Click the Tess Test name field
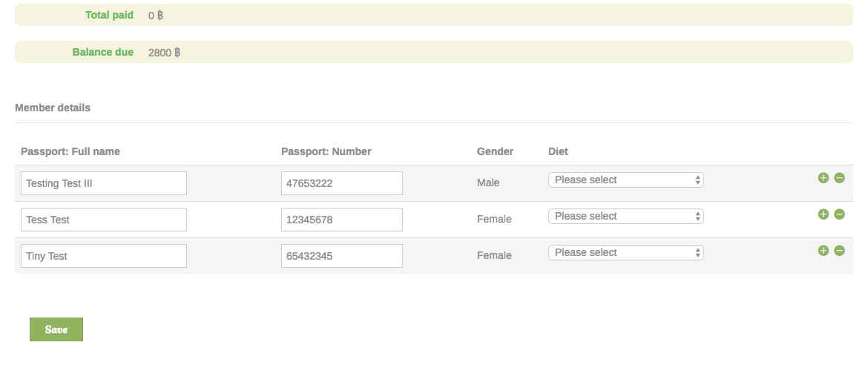 104,220
